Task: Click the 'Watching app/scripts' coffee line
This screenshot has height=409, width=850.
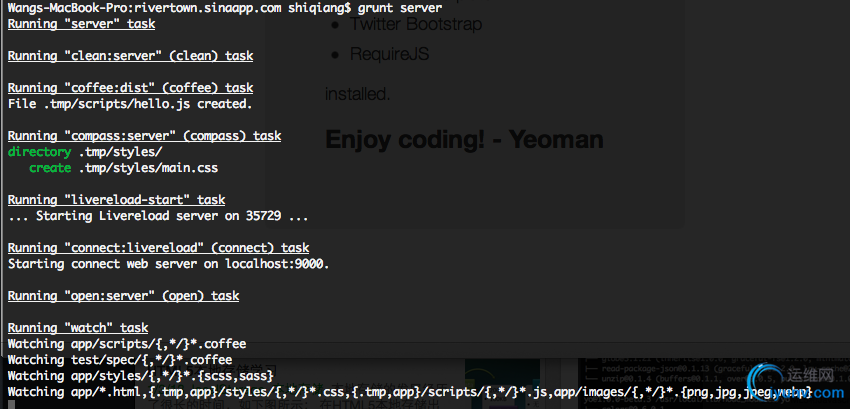Action: tap(126, 344)
